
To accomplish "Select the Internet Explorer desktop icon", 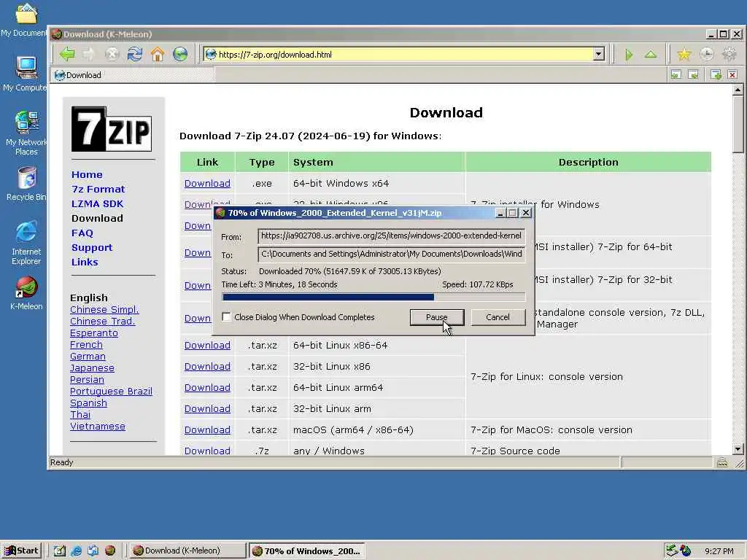I will pos(26,242).
